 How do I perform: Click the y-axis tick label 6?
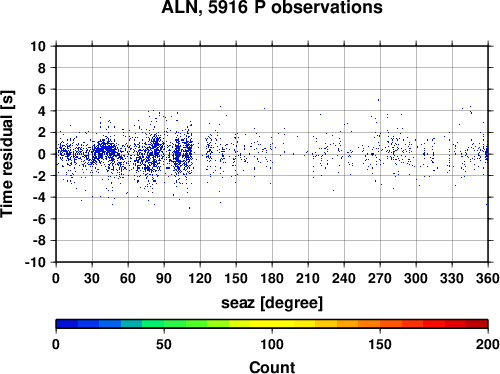42,89
